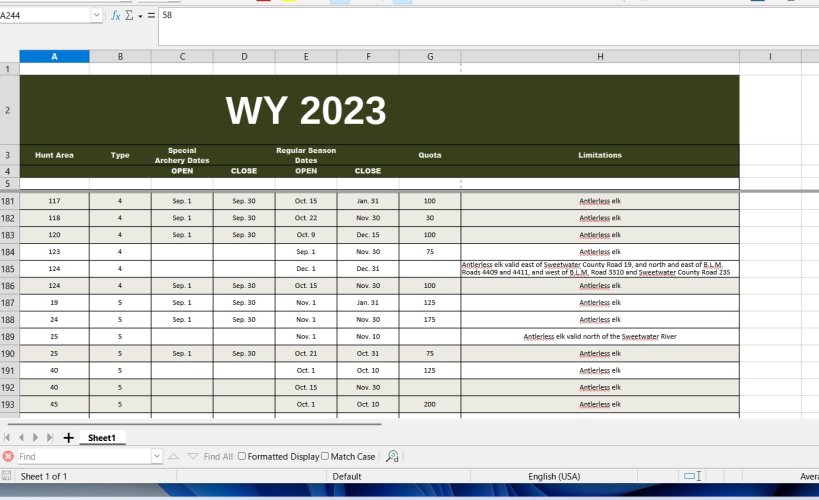Enable the Formatted Display checkbox

pyautogui.click(x=242, y=456)
